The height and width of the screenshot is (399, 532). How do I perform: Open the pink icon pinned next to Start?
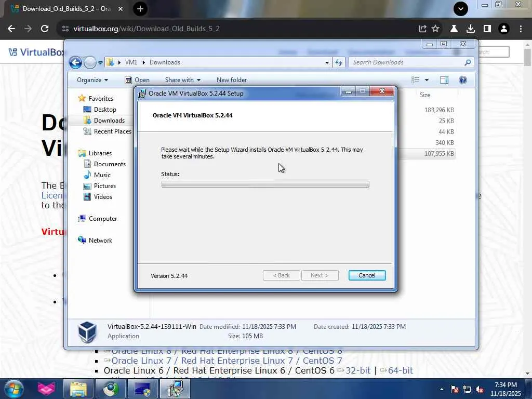pyautogui.click(x=46, y=389)
